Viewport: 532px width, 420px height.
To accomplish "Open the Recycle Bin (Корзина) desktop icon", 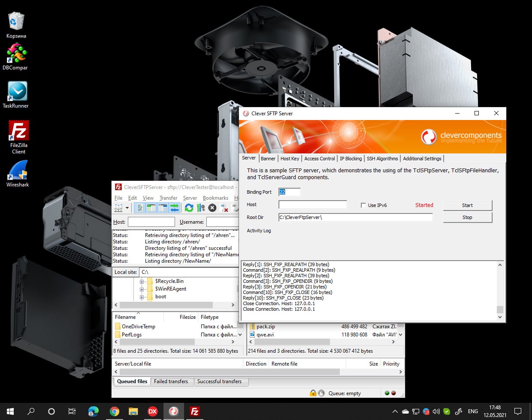I will click(16, 24).
